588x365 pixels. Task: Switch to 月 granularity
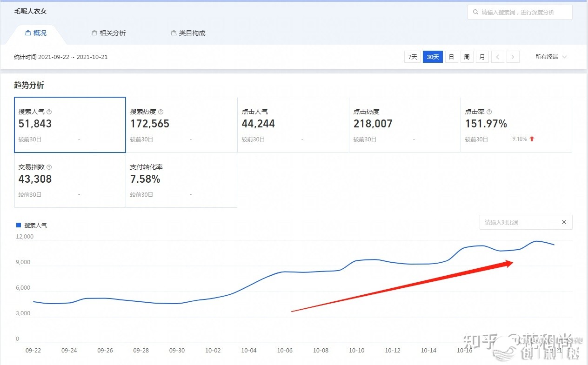[x=482, y=57]
